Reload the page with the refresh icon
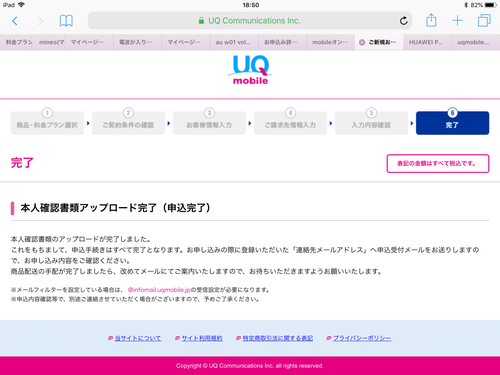The height and width of the screenshot is (375, 500). pos(404,21)
